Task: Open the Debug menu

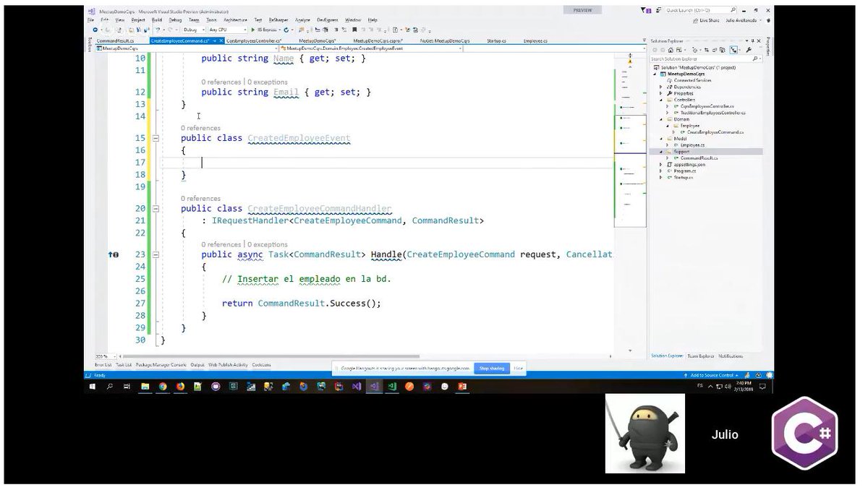Action: (x=175, y=20)
